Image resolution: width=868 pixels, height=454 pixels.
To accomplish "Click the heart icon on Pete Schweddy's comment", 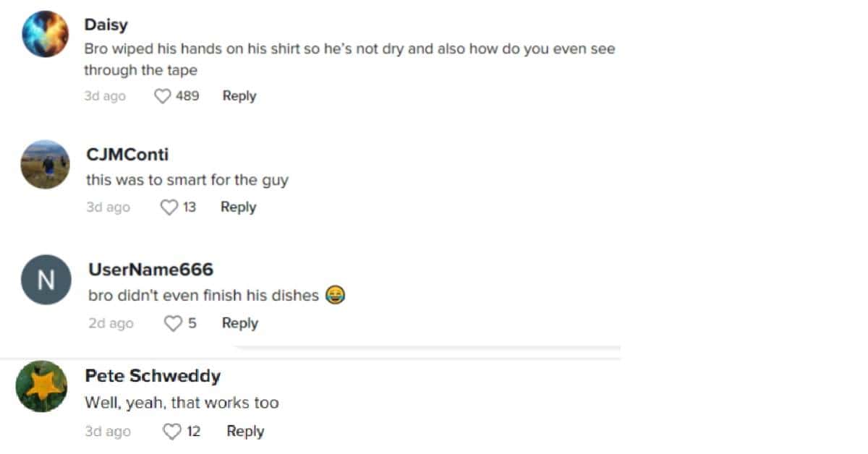I will click(x=171, y=431).
